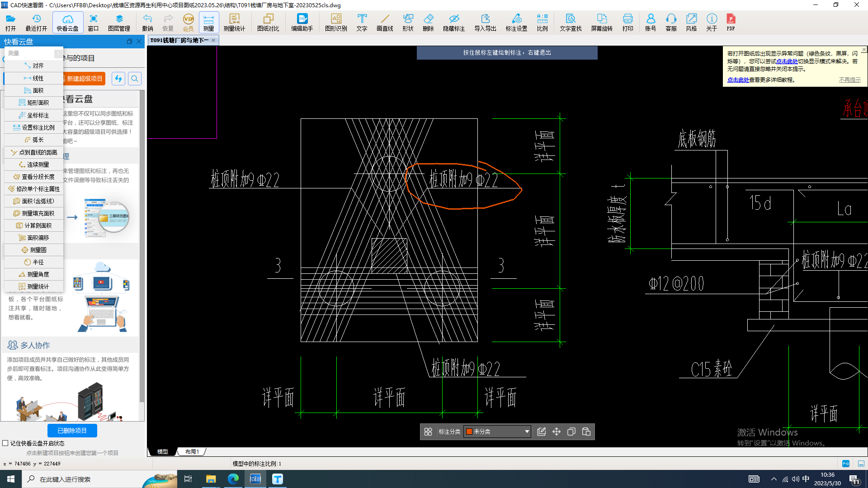Viewport: 868px width, 488px height.
Task: Select 图形识别 shape recognition tool
Action: (x=336, y=22)
